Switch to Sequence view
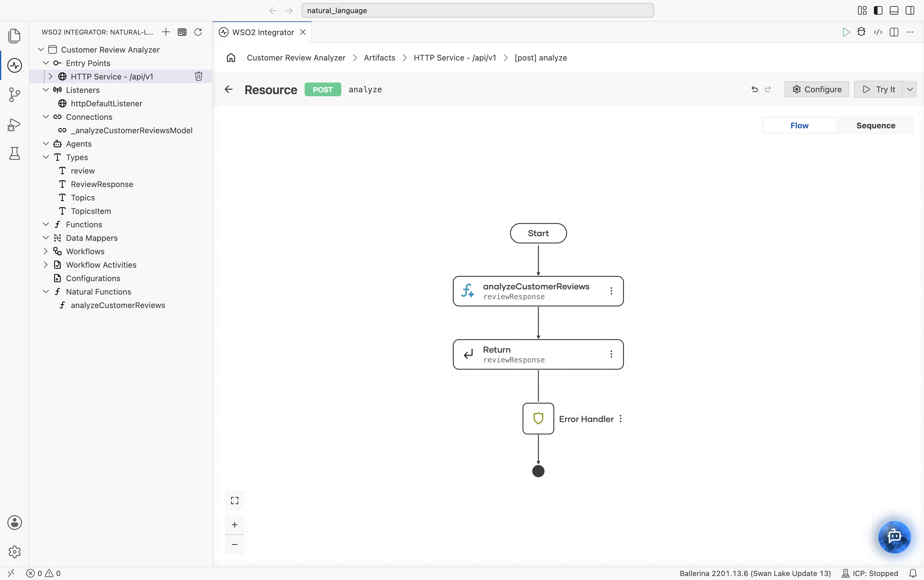Screen dimensions: 924x580 click(876, 125)
